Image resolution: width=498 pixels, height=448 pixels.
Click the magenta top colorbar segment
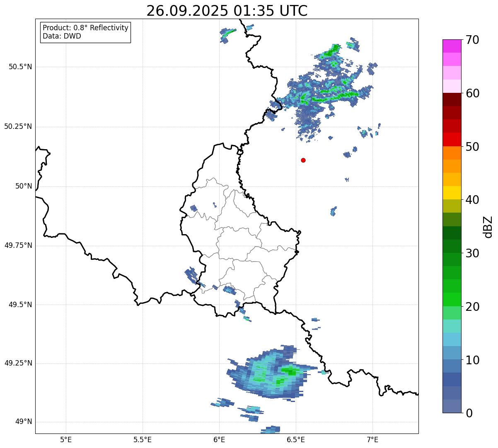pos(452,46)
